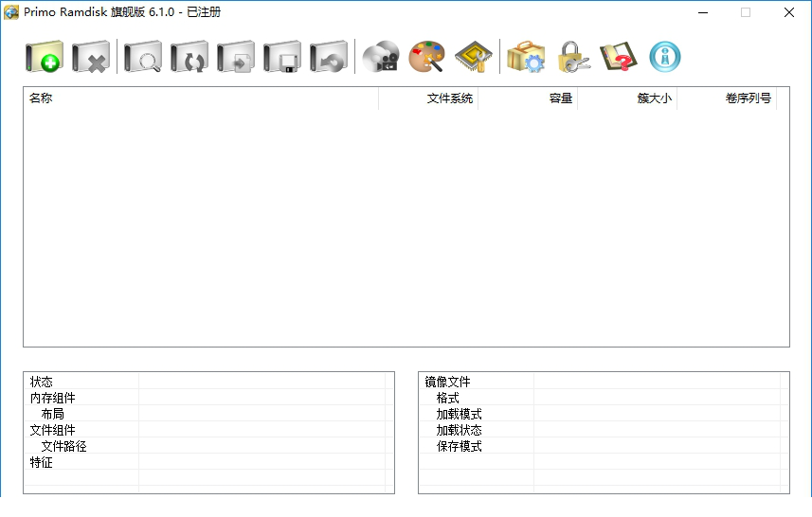Select the 格式 row
The image size is (812, 517).
tap(604, 398)
